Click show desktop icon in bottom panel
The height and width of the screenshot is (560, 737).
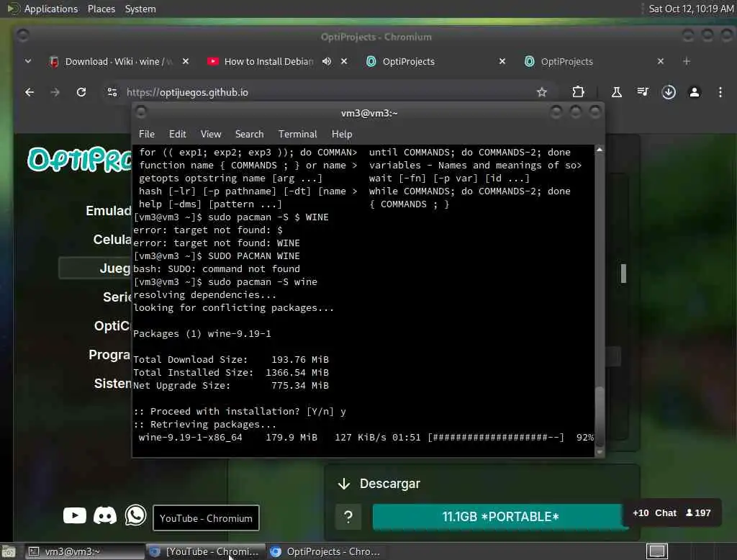click(9, 551)
